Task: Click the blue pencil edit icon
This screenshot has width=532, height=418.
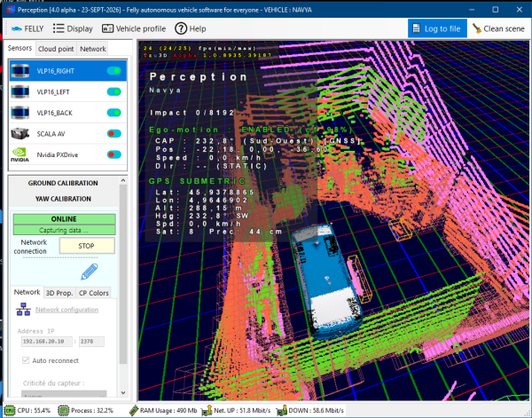Action: [90, 272]
